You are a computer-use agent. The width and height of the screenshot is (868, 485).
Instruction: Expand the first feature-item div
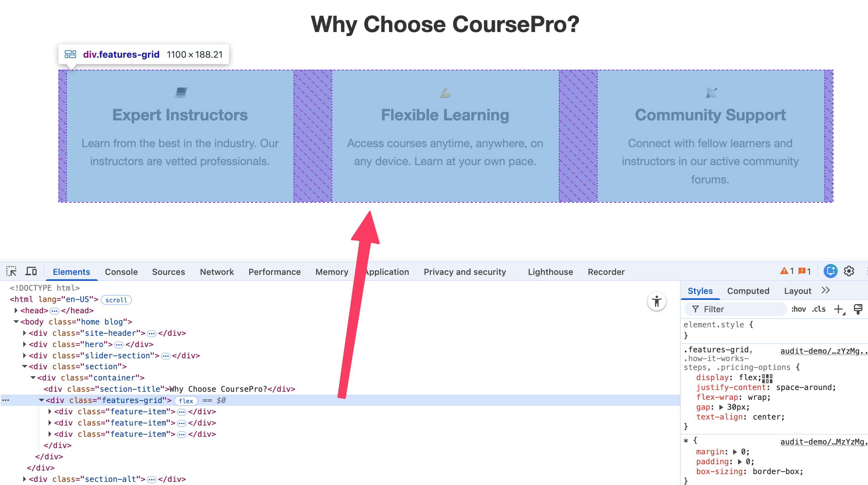tap(49, 411)
